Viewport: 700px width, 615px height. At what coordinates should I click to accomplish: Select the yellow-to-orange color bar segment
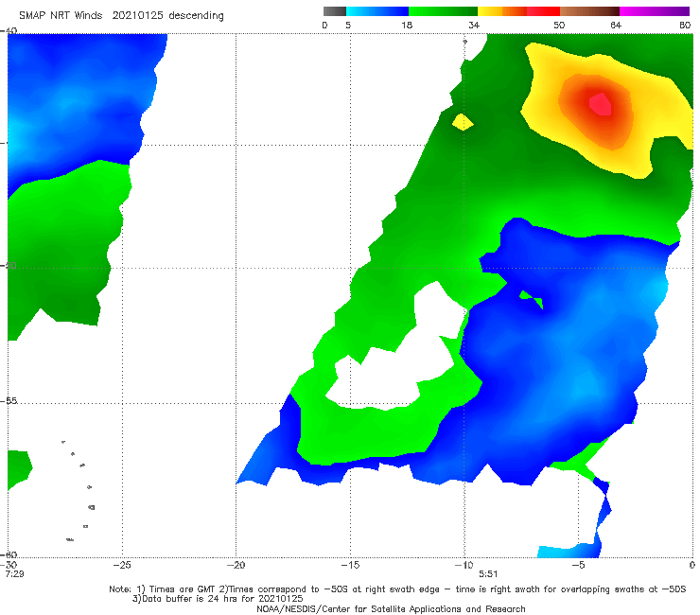tap(502, 11)
